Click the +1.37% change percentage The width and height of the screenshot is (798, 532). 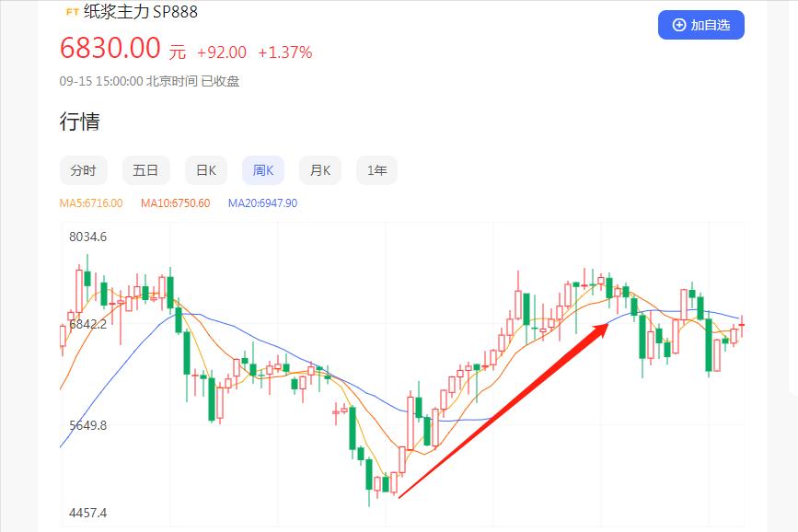click(284, 52)
